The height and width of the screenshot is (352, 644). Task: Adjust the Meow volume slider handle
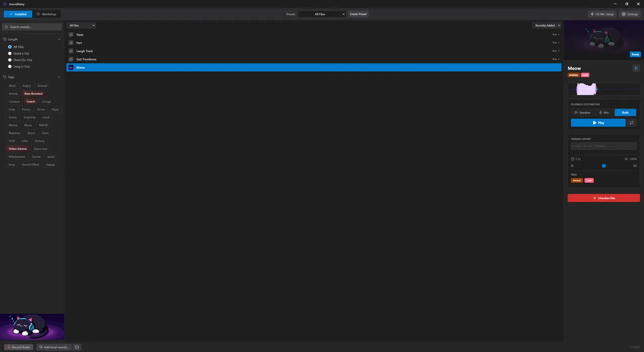[x=604, y=165]
